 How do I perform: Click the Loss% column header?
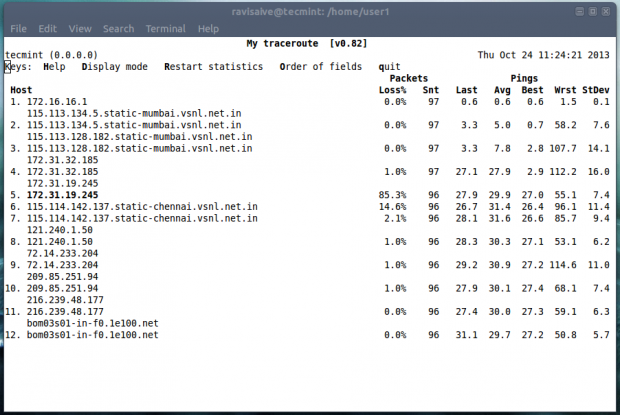click(x=392, y=89)
